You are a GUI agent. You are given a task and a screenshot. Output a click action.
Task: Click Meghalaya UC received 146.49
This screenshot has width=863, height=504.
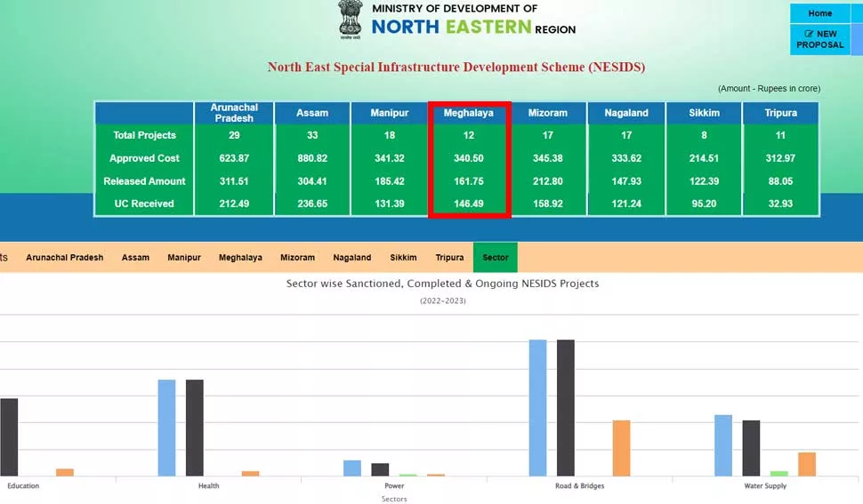click(x=468, y=204)
